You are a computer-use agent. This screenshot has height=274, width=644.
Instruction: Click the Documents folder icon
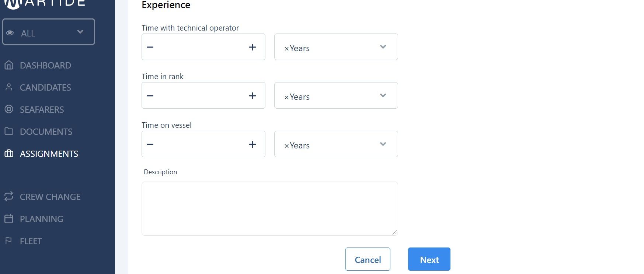(x=9, y=131)
